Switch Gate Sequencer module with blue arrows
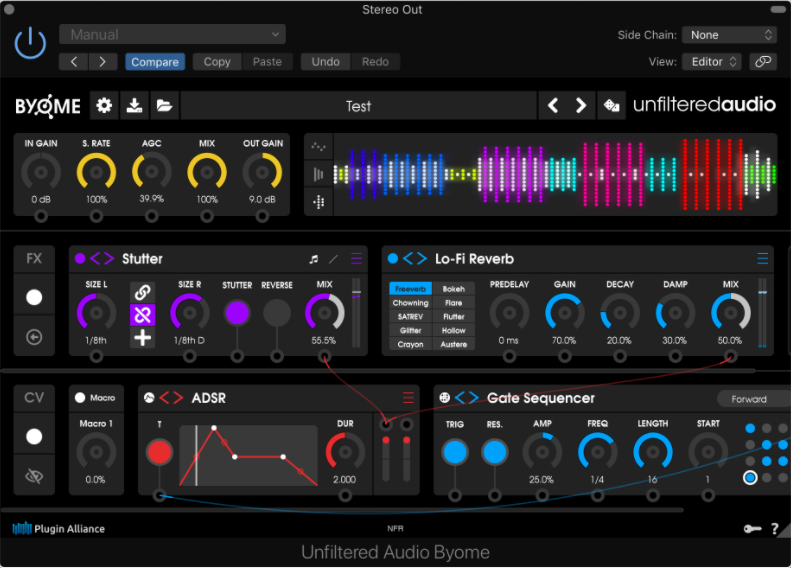791x568 pixels. (467, 397)
